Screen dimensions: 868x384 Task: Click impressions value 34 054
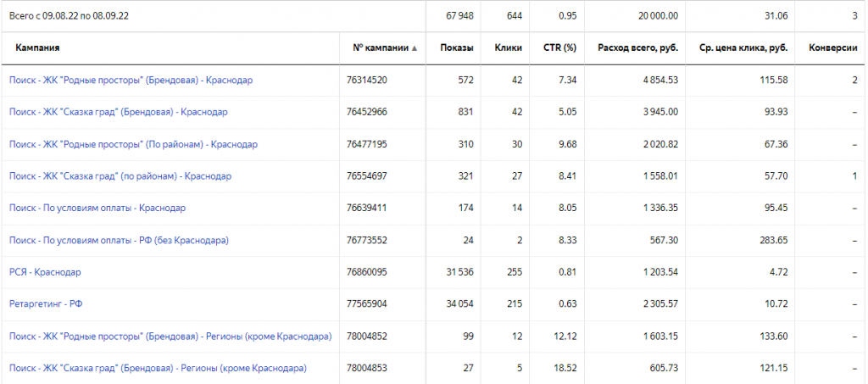[459, 304]
